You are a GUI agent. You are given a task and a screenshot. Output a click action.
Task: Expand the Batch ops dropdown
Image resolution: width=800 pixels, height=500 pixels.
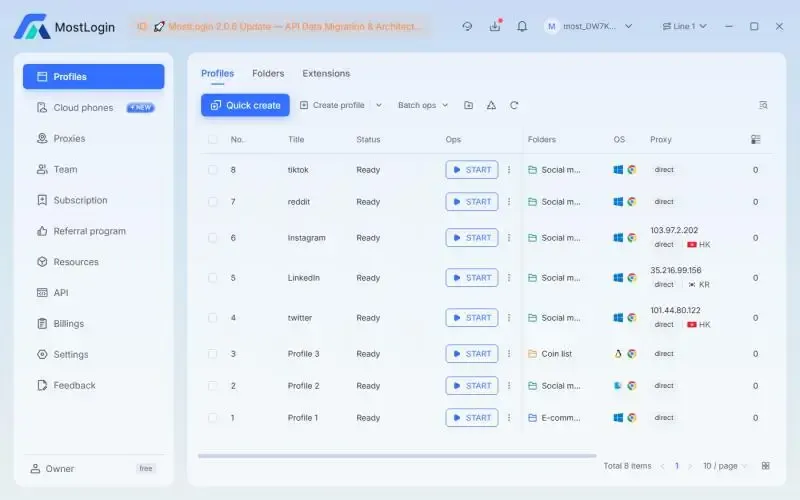point(422,105)
